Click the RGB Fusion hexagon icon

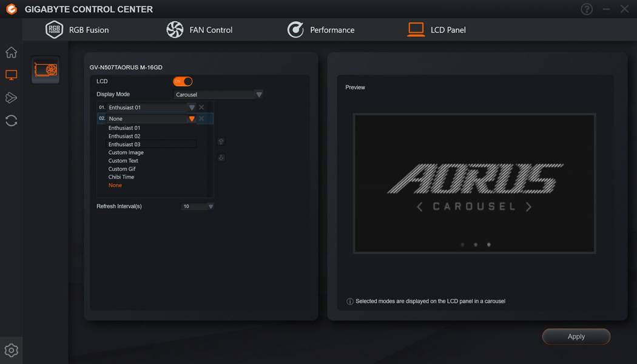click(54, 30)
